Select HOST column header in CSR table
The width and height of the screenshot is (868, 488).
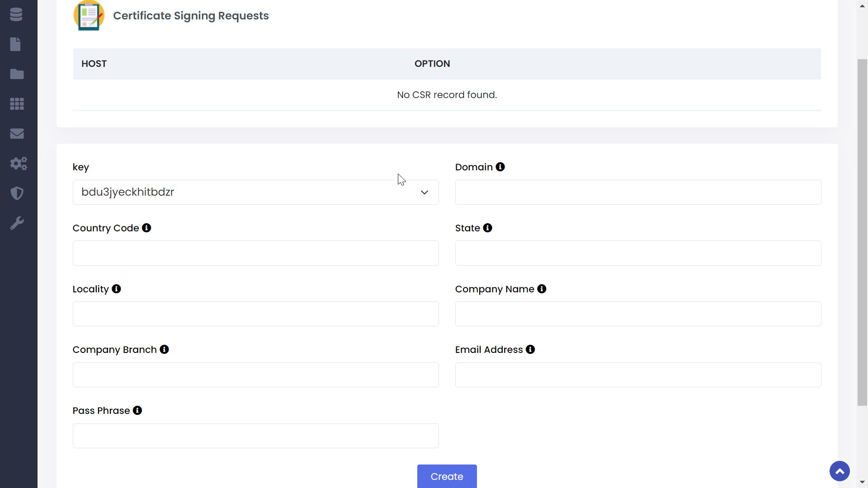pyautogui.click(x=94, y=64)
